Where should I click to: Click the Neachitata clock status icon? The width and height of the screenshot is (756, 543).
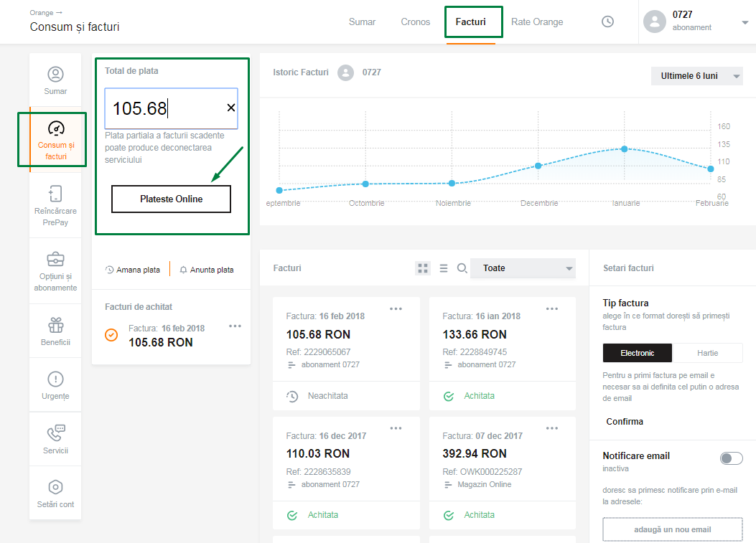(x=292, y=397)
